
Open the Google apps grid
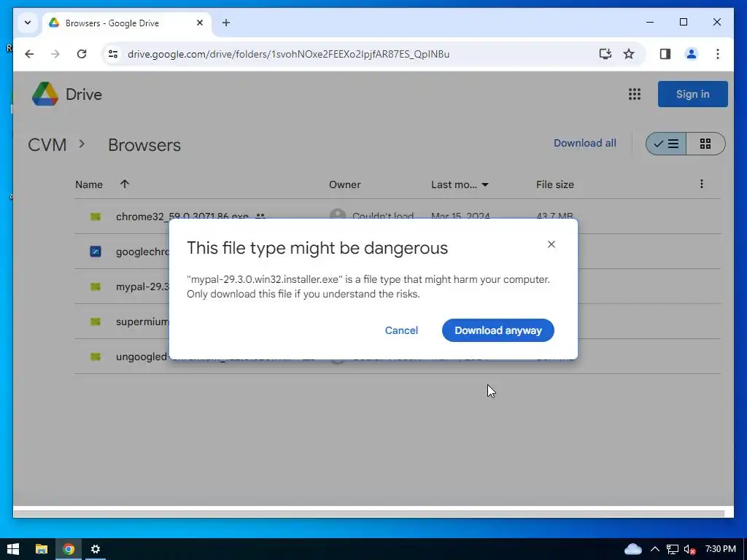(x=634, y=94)
